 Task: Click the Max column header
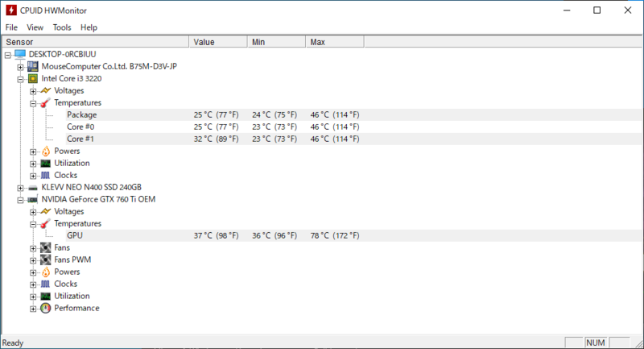[x=335, y=42]
